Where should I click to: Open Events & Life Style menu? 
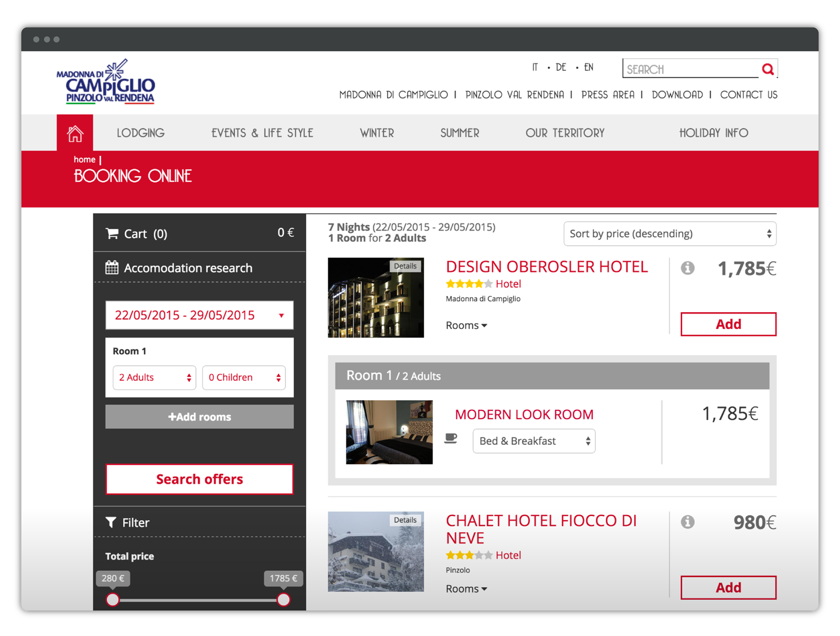[x=262, y=133]
